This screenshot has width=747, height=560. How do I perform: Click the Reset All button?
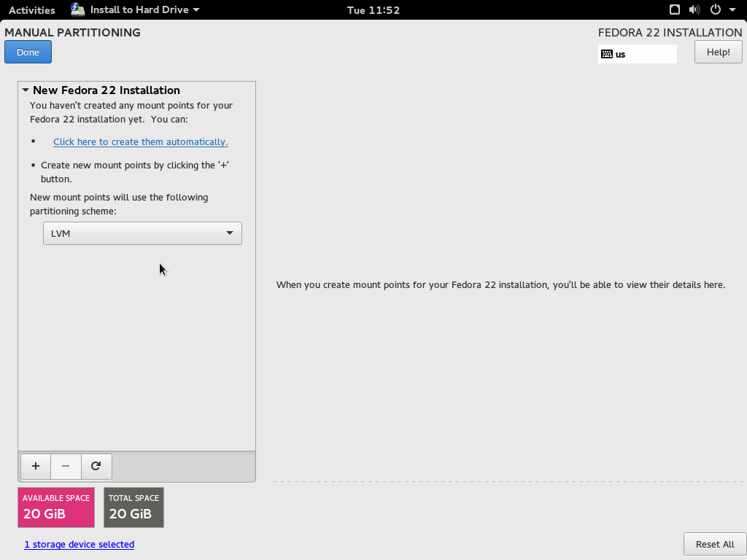coord(714,544)
